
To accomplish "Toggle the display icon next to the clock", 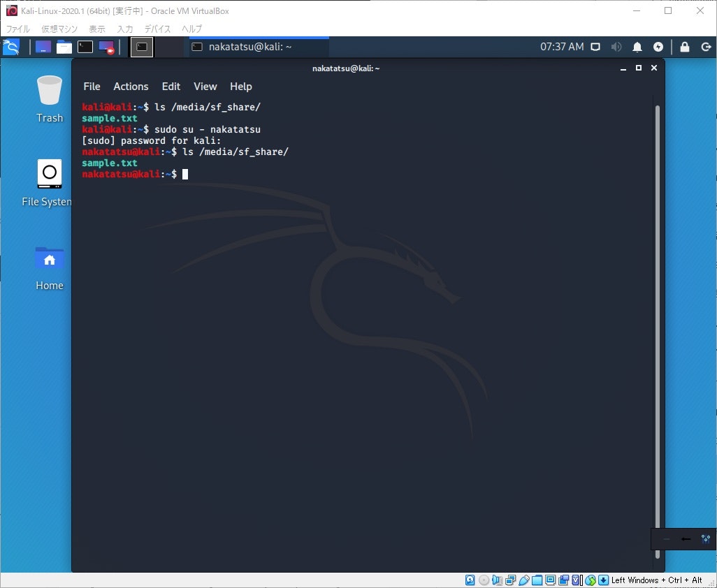I will [x=595, y=47].
